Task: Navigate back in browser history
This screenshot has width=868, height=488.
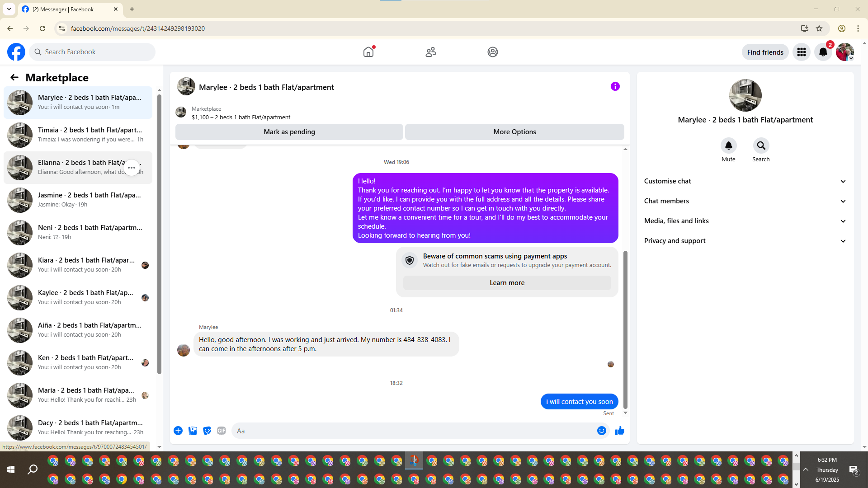Action: [10, 28]
